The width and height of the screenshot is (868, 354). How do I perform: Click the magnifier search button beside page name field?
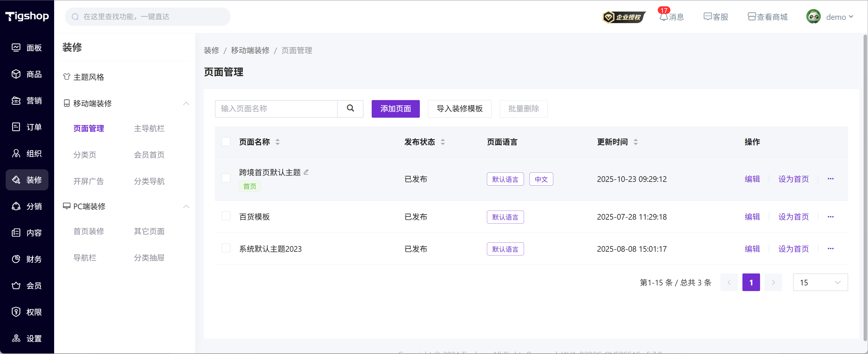(350, 109)
